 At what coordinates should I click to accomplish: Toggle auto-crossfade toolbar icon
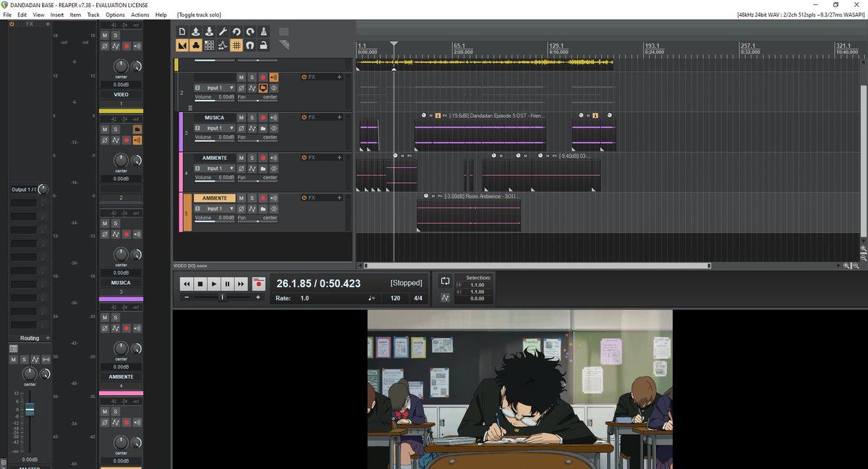[182, 46]
